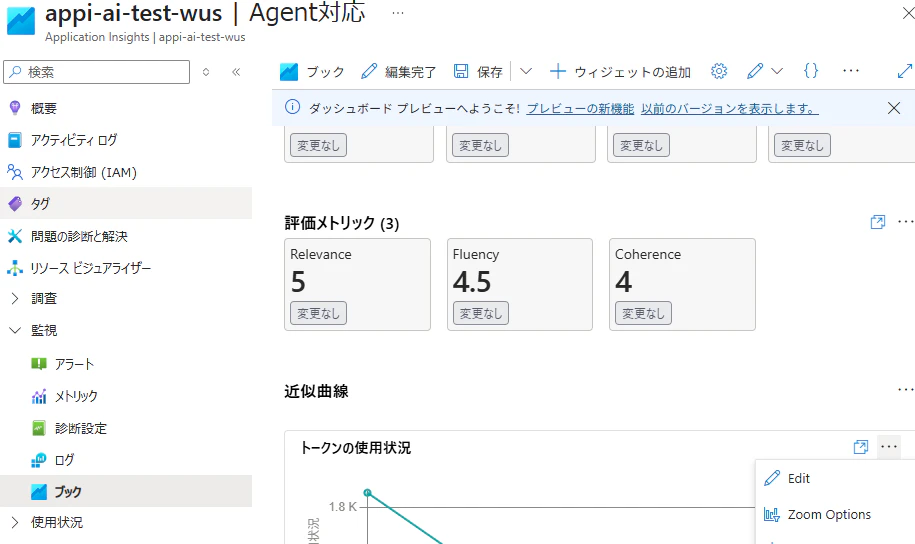Select タグ in the sidebar
This screenshot has width=915, height=544.
[126, 203]
